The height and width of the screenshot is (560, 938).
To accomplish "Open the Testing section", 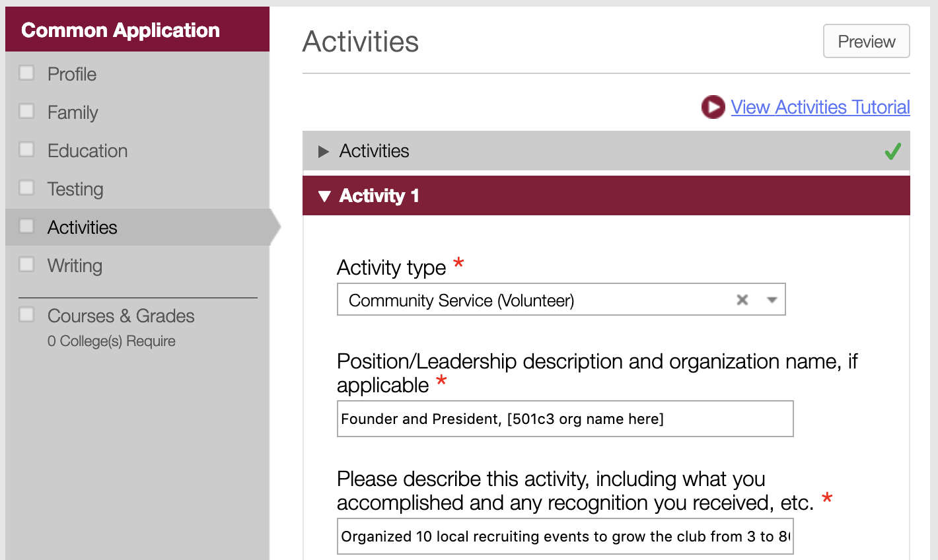I will [x=75, y=190].
